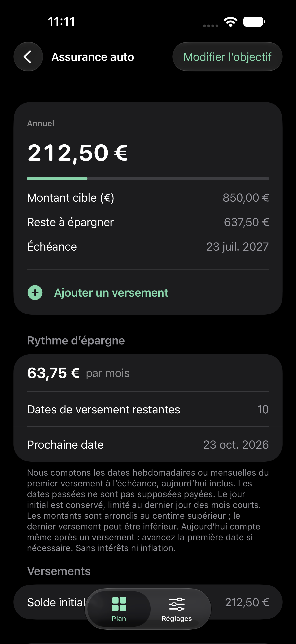Select the Plan grid icon

click(x=119, y=604)
